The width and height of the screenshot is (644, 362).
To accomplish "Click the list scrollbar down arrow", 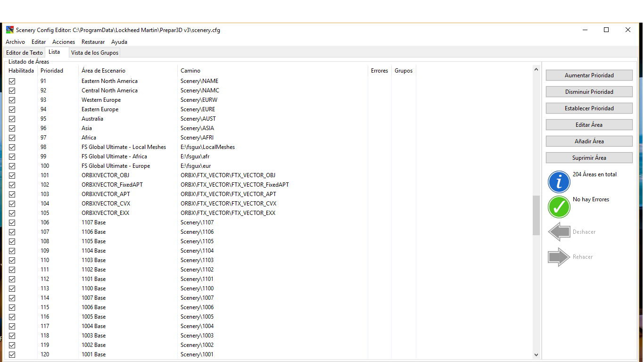I will [x=536, y=354].
